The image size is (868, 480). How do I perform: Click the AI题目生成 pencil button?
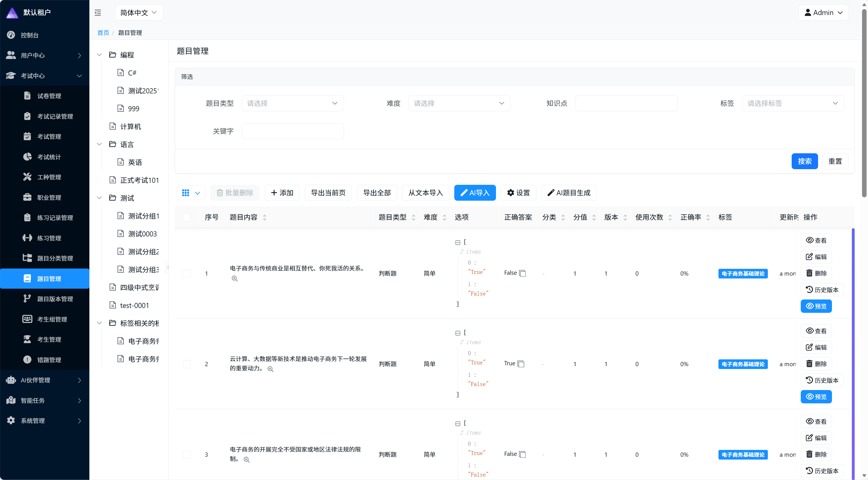[568, 193]
